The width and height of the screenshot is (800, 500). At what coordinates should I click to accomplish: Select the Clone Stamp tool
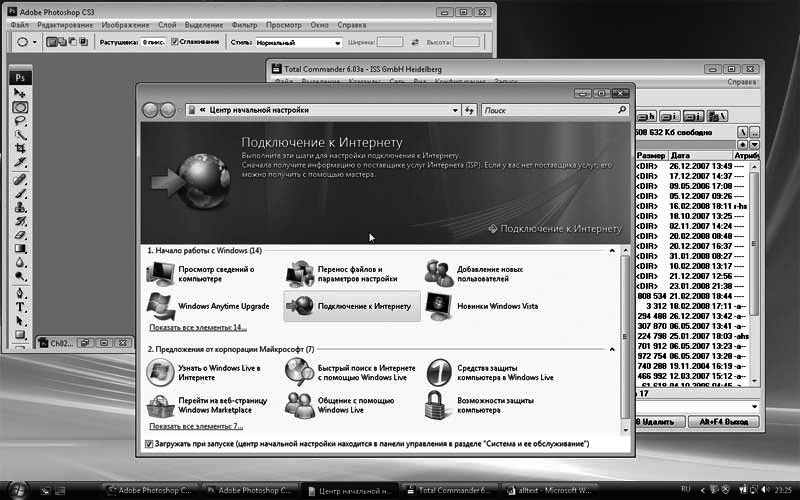pyautogui.click(x=20, y=207)
